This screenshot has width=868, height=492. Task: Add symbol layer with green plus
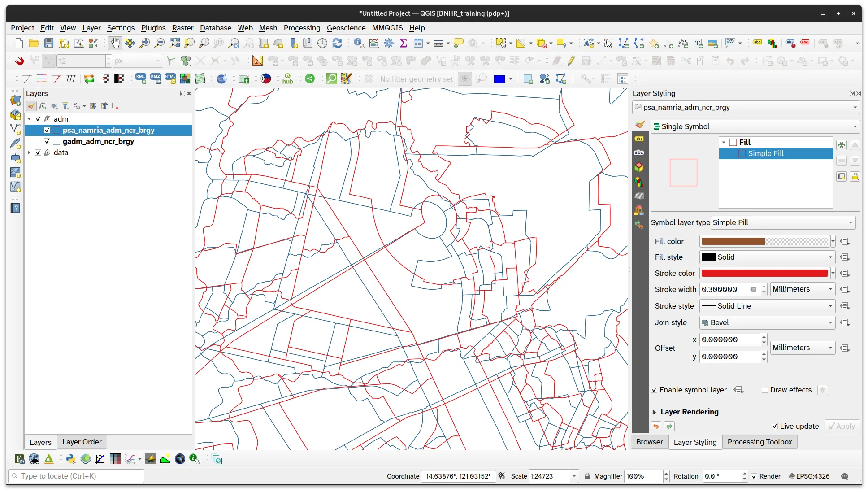[842, 145]
